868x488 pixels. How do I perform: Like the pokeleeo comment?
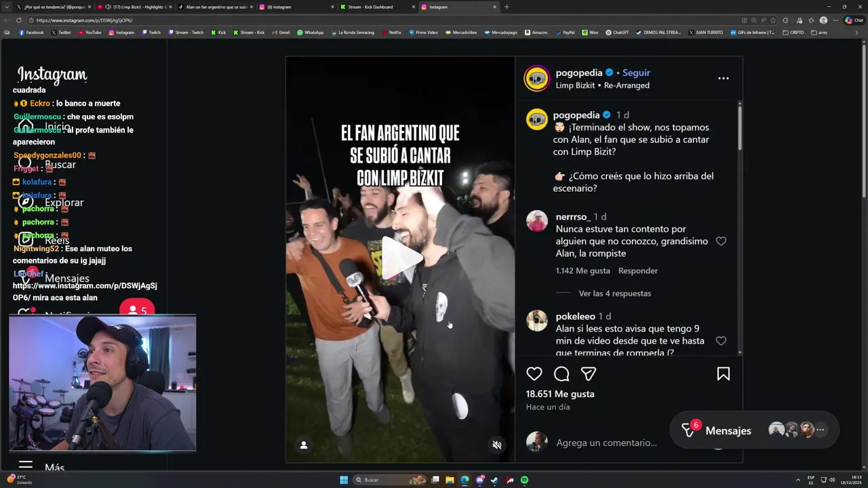[721, 341]
